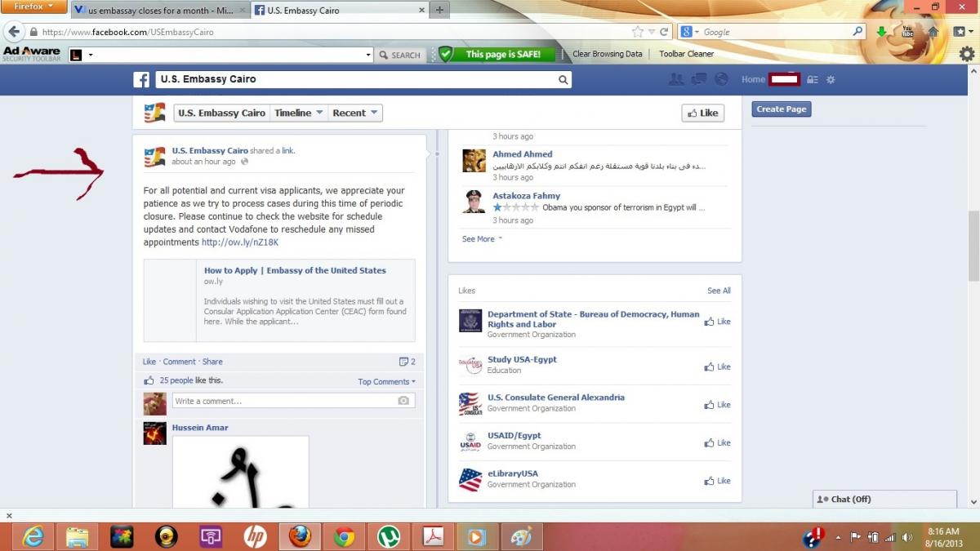The width and height of the screenshot is (980, 551).
Task: Open Hussein Amar's profile link
Action: [x=200, y=428]
